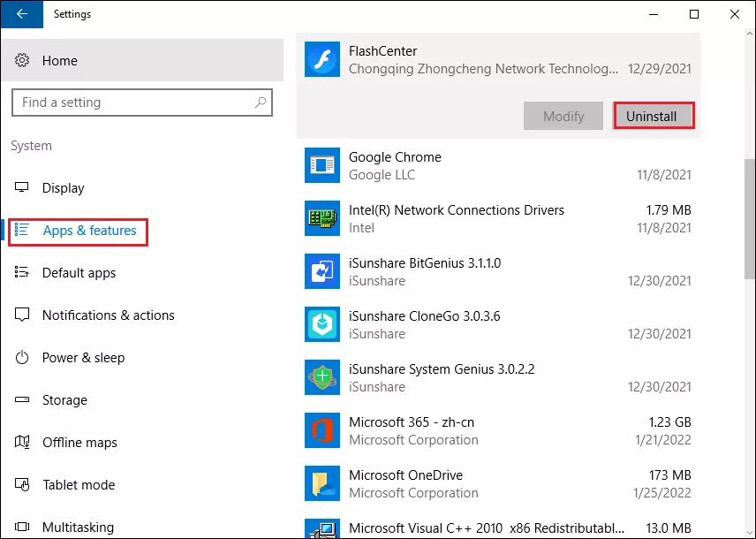Select Microsoft 365 - zh-cn entry
This screenshot has width=756, height=539.
[x=498, y=430]
